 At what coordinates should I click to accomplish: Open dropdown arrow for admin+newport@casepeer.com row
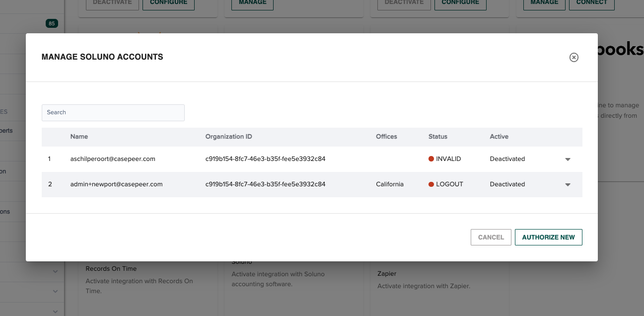tap(568, 184)
